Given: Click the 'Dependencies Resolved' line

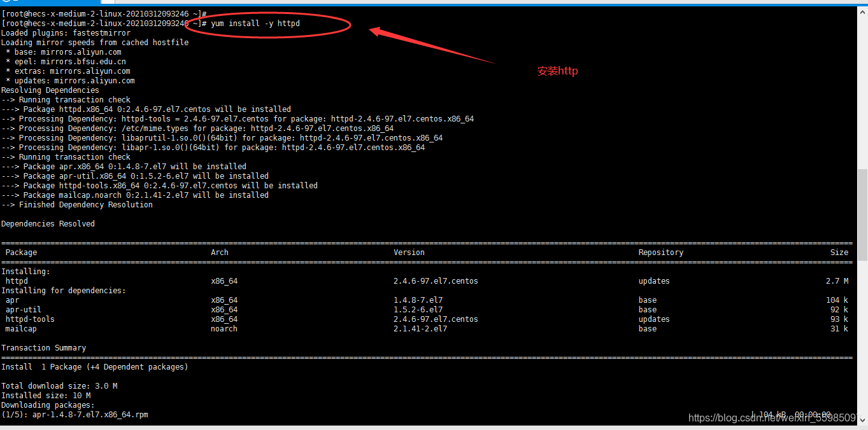Looking at the screenshot, I should (x=48, y=224).
